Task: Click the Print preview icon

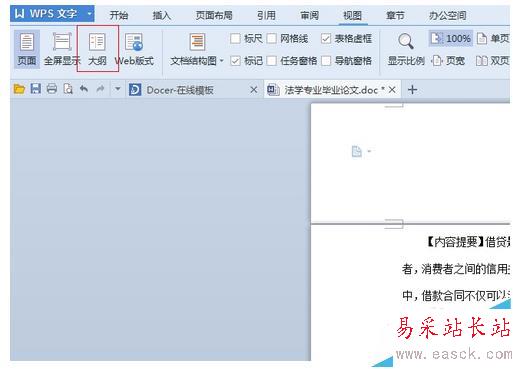Action: click(x=68, y=89)
